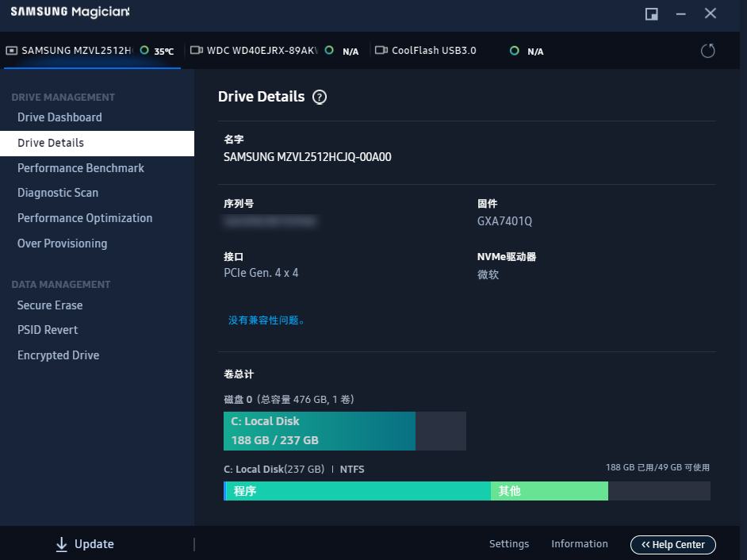The image size is (747, 560).
Task: Click the WDC drive green health status circle
Action: 329,50
